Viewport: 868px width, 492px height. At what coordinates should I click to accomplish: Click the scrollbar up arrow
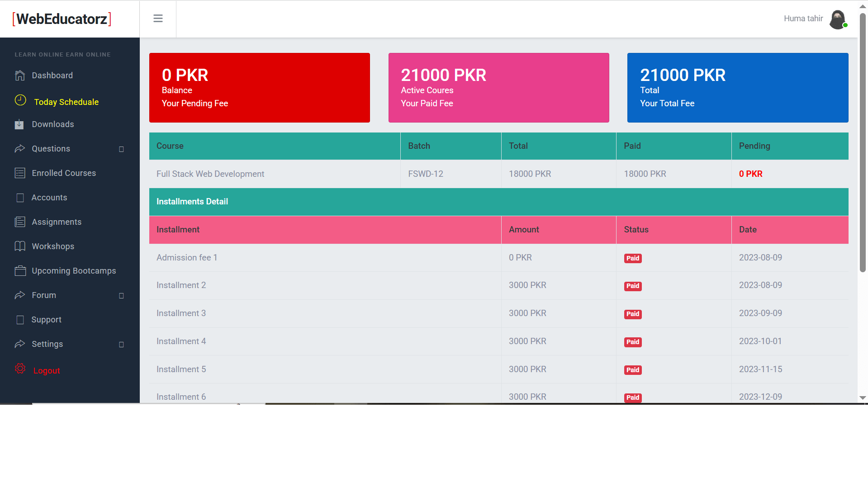(863, 6)
